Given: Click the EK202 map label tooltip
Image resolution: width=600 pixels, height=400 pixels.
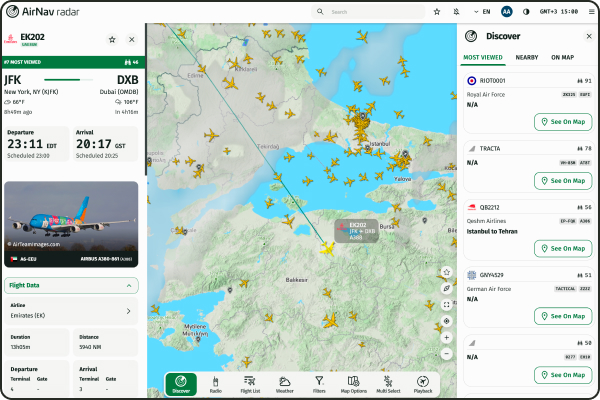Looking at the screenshot, I should (356, 231).
